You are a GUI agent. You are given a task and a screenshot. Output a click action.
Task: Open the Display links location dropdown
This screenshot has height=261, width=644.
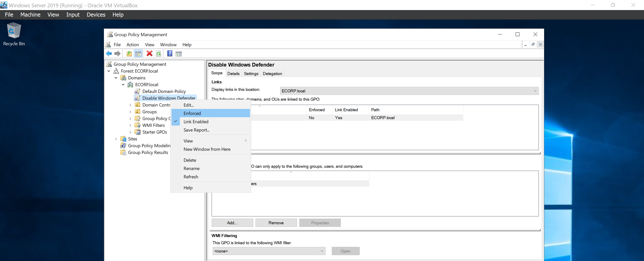coord(409,91)
